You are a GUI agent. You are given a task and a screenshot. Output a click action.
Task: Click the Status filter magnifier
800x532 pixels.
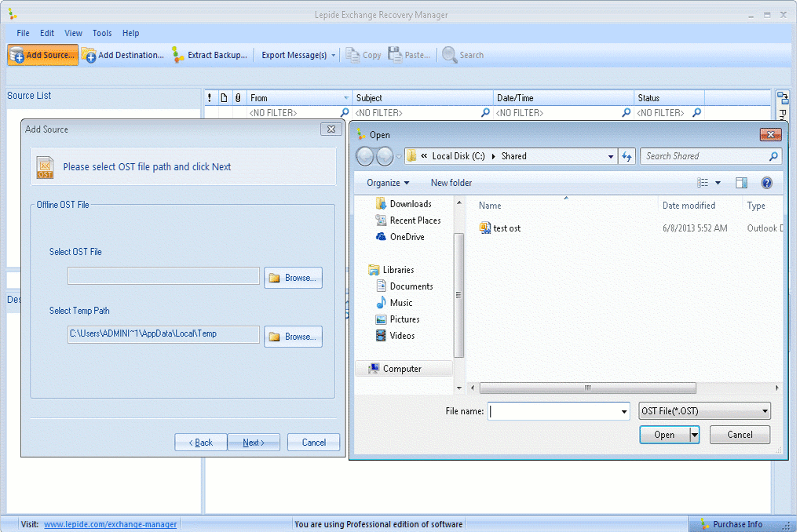[x=697, y=112]
